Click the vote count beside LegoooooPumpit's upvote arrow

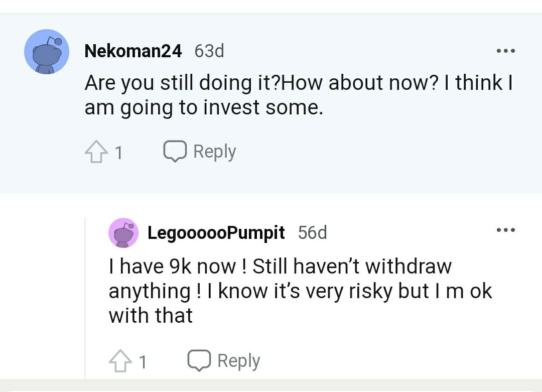pyautogui.click(x=143, y=362)
